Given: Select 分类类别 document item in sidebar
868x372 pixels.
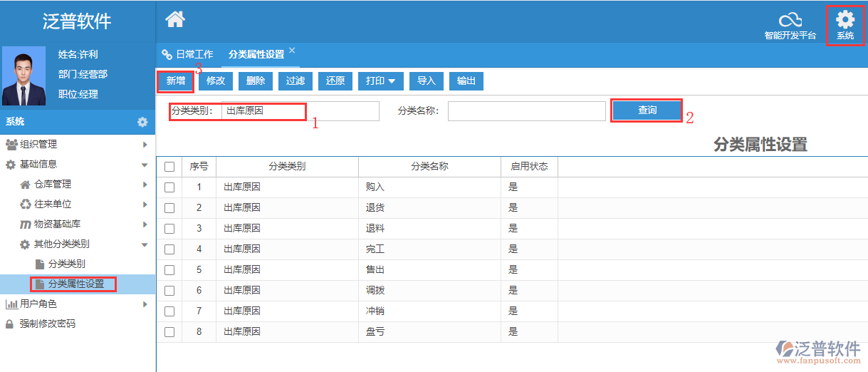Looking at the screenshot, I should pyautogui.click(x=66, y=264).
